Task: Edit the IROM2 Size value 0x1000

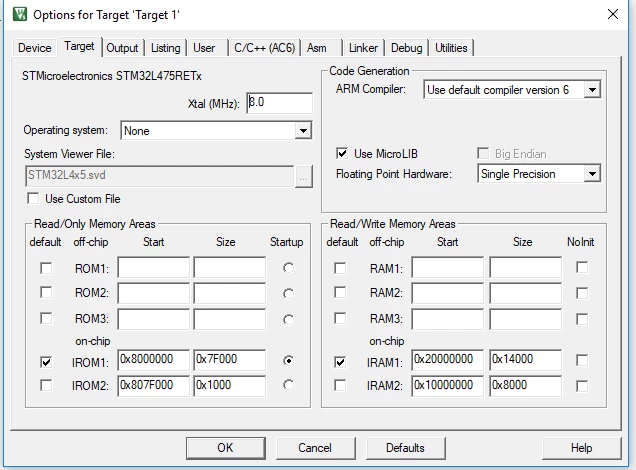Action: pyautogui.click(x=230, y=386)
